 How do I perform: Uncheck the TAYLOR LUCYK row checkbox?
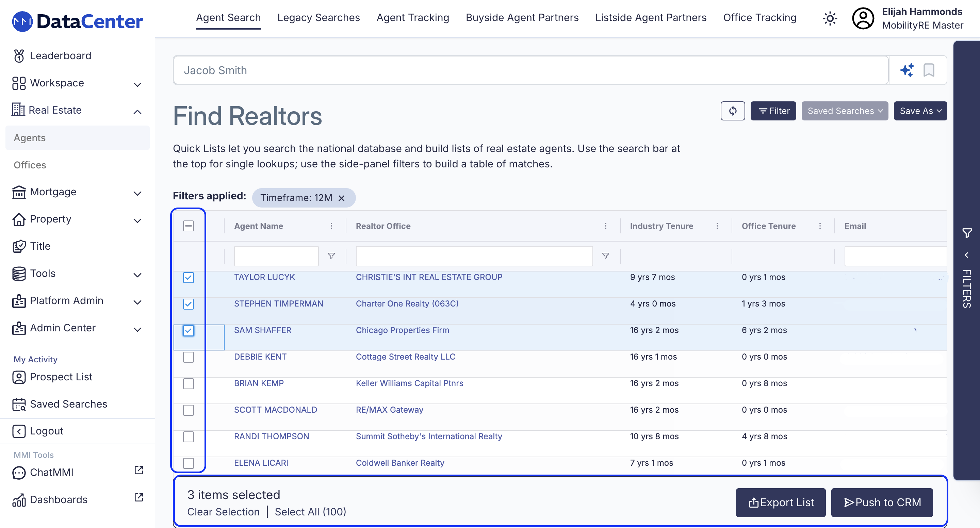click(188, 277)
